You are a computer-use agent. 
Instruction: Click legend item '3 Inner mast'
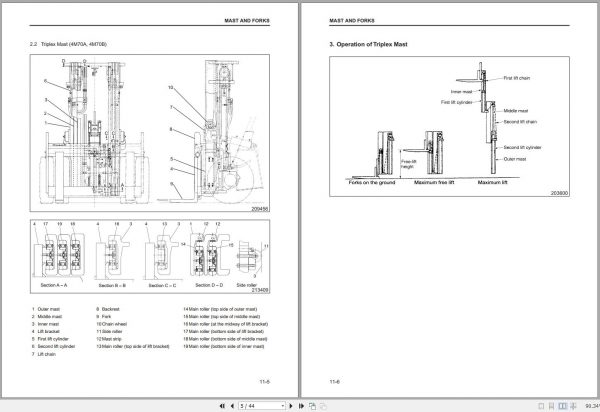46,324
